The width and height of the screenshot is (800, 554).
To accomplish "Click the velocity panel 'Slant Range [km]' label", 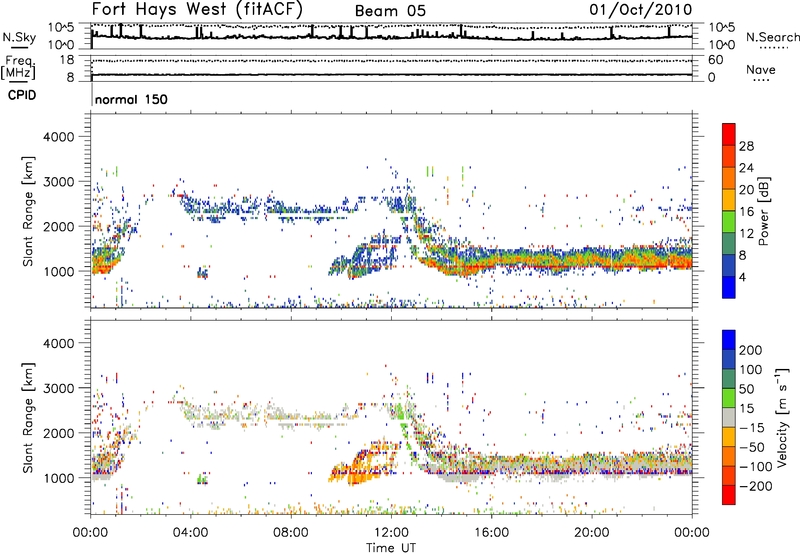I will (x=28, y=418).
